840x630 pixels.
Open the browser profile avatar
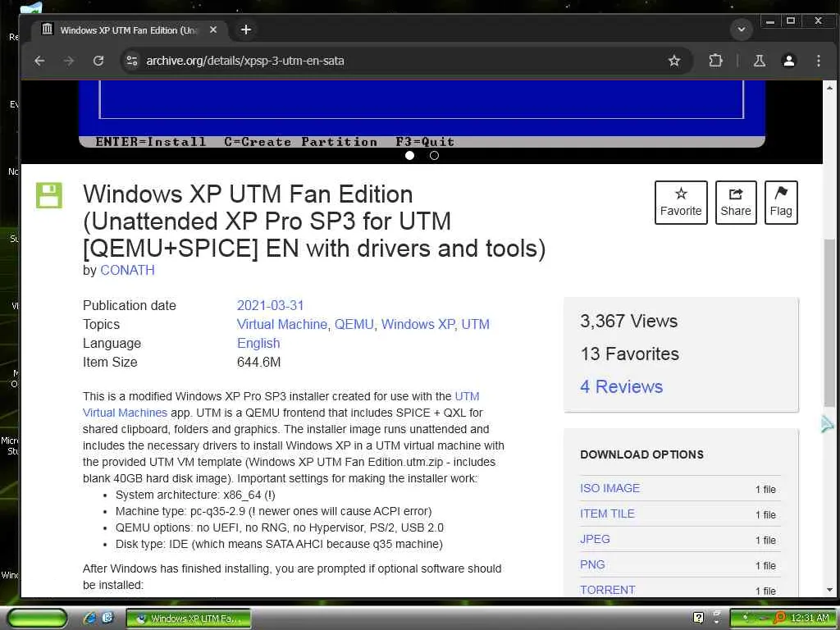point(788,61)
